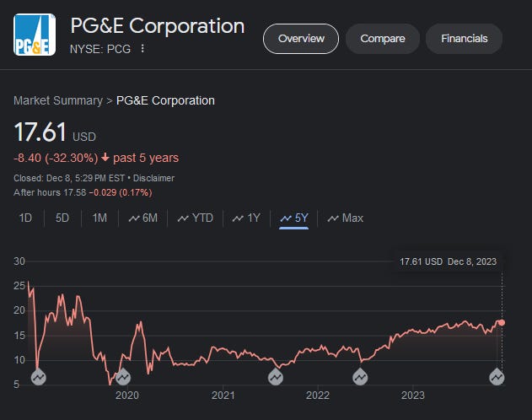Show the Financials section

(464, 39)
